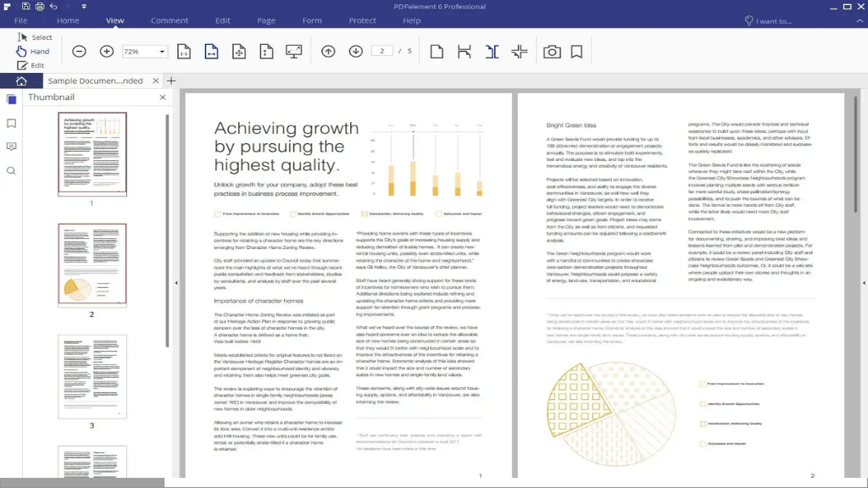Open the File menu
Screen dimensions: 868x488
click(21, 20)
